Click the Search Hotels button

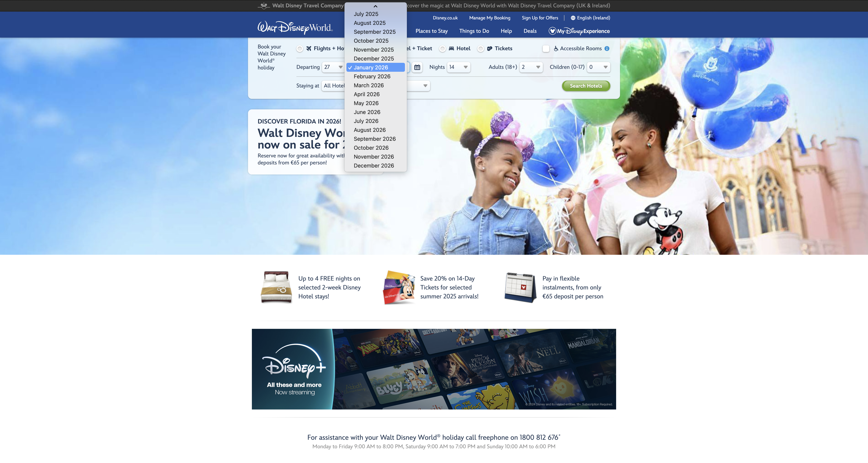point(586,86)
